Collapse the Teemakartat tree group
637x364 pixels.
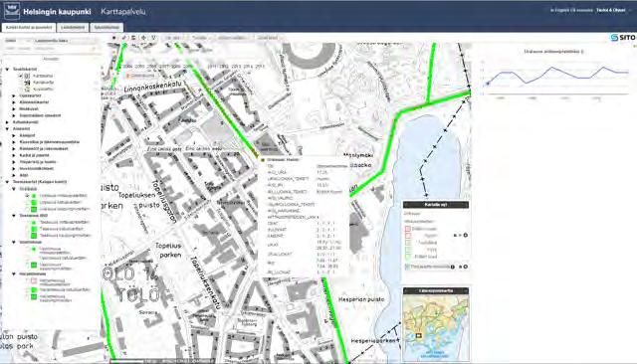[7, 182]
